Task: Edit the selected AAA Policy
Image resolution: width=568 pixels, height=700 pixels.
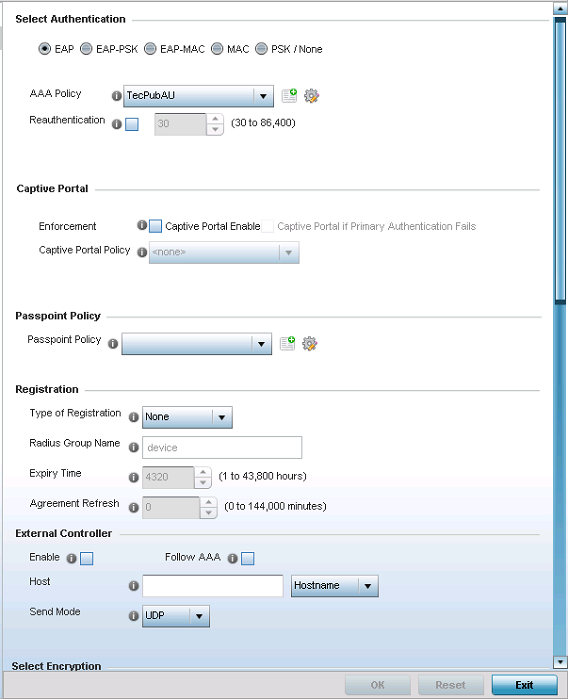Action: tap(311, 96)
